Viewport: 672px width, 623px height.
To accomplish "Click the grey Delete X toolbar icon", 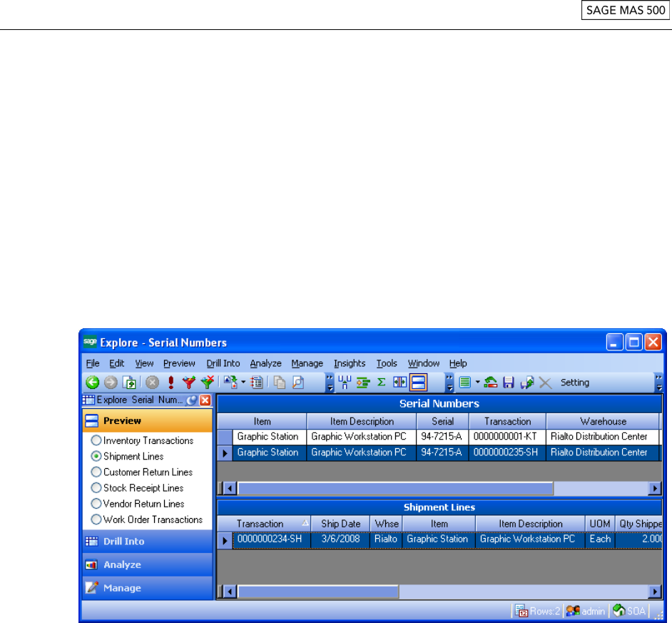I will (x=545, y=382).
